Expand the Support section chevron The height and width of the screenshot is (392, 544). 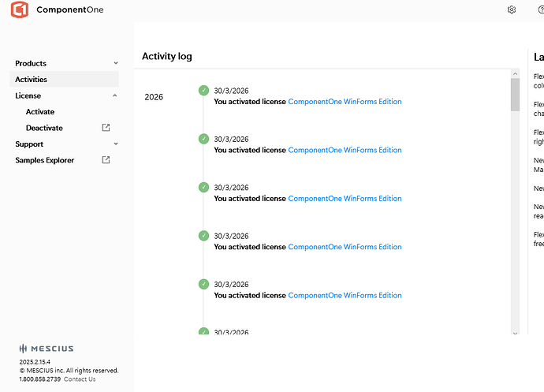click(x=116, y=144)
